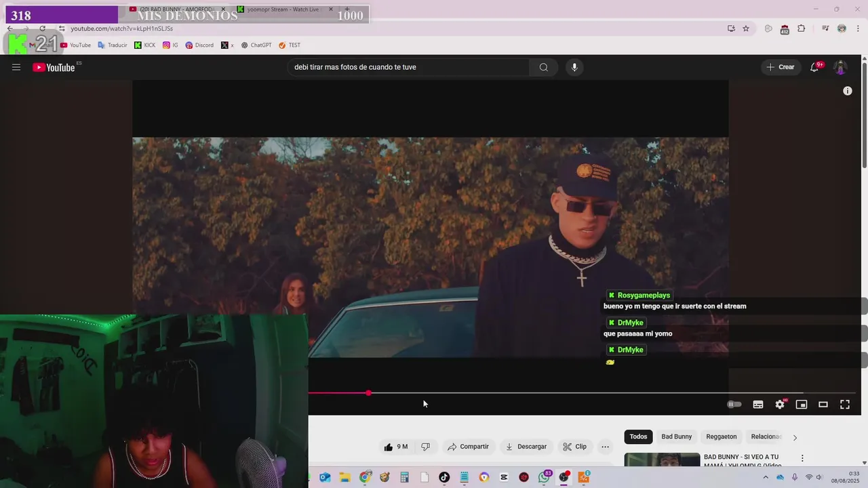This screenshot has width=868, height=488.
Task: Open the YouTube notifications bell
Action: (x=814, y=67)
